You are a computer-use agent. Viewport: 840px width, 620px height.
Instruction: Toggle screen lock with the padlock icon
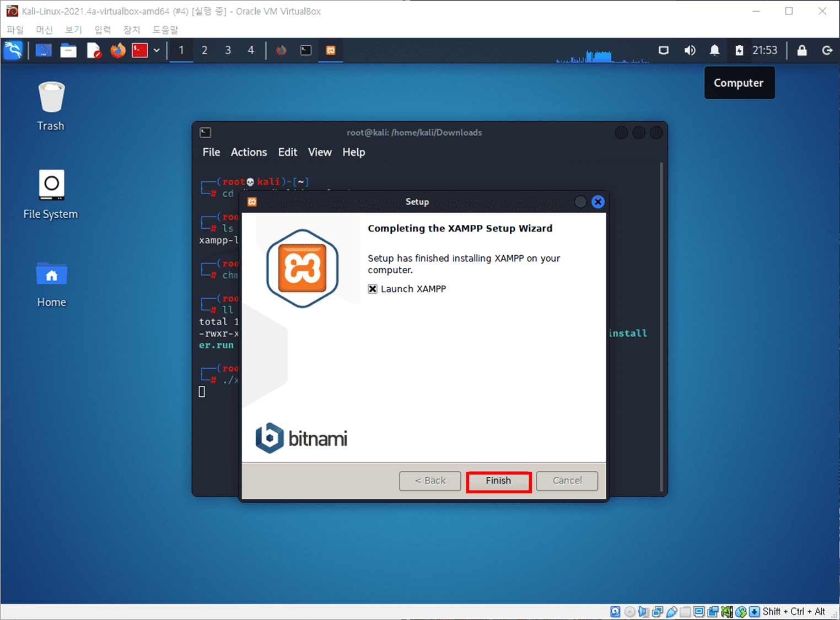[x=802, y=50]
